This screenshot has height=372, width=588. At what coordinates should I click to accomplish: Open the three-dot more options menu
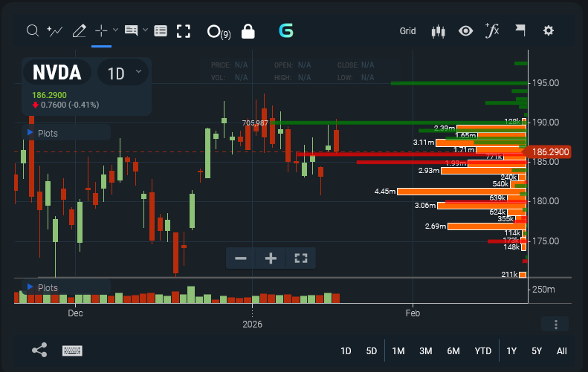coord(556,324)
